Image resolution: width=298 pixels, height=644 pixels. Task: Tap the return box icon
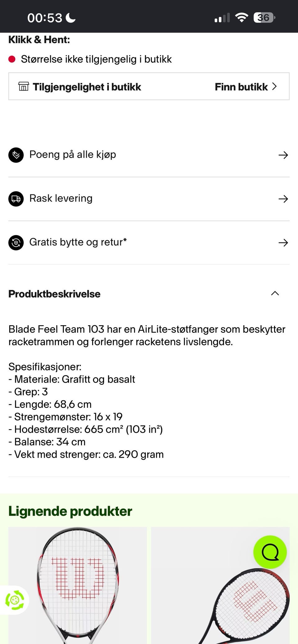point(16,243)
